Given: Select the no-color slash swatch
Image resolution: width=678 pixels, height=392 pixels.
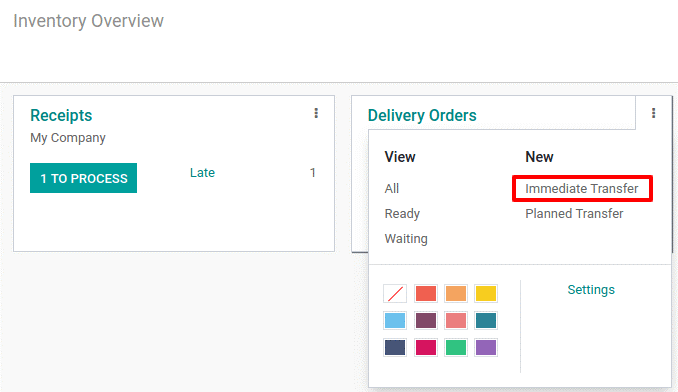Looking at the screenshot, I should pyautogui.click(x=395, y=293).
